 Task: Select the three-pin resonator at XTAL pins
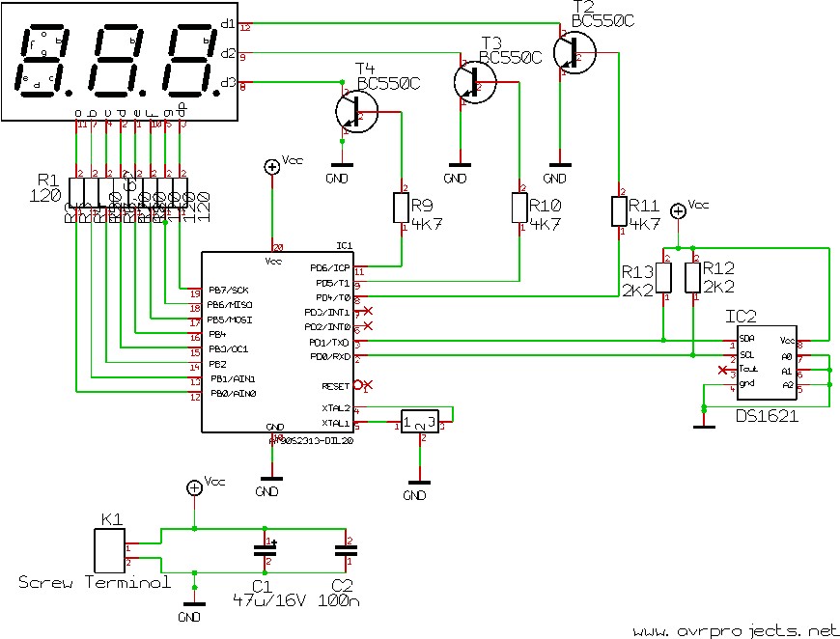coord(420,422)
